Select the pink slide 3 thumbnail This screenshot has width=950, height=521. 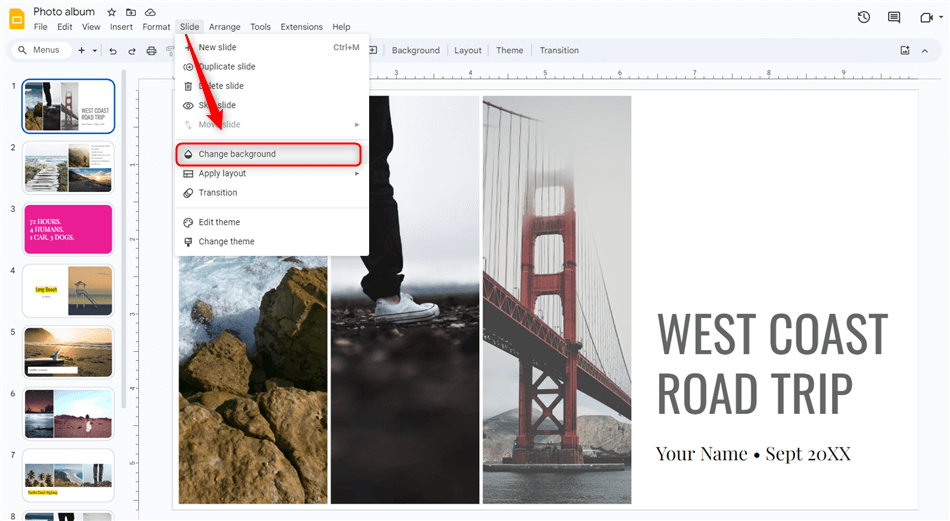click(68, 230)
